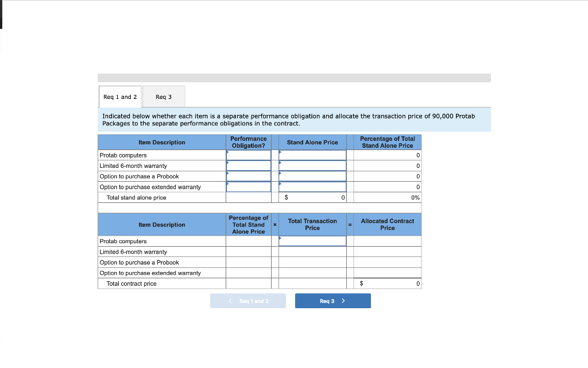Click blue triangle marker in warranty obligation cell
Screen dimensions: 588x368
pos(228,162)
